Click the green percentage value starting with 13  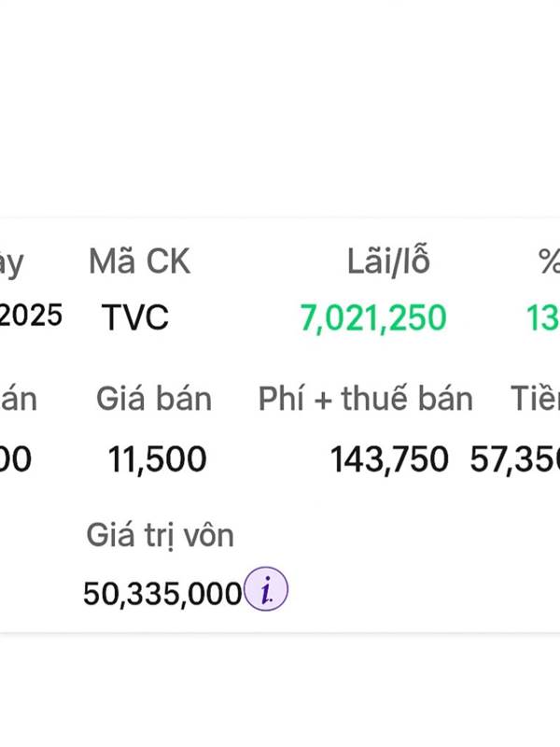point(542,318)
